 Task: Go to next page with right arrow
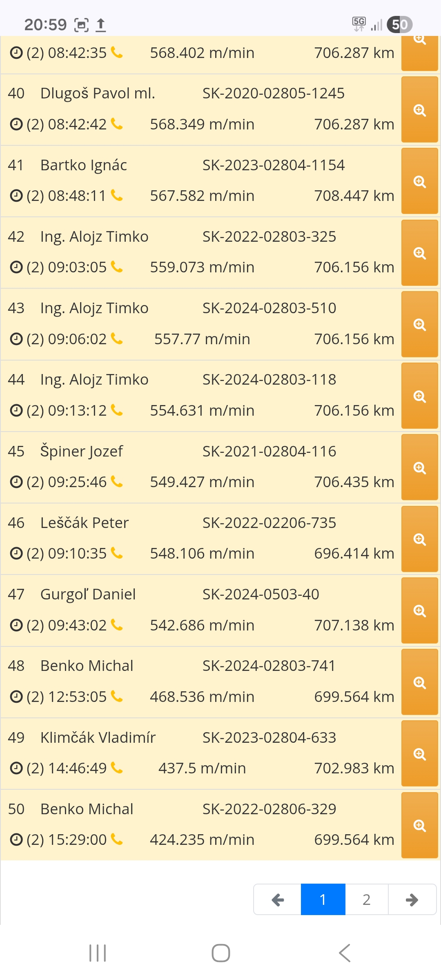click(x=412, y=900)
